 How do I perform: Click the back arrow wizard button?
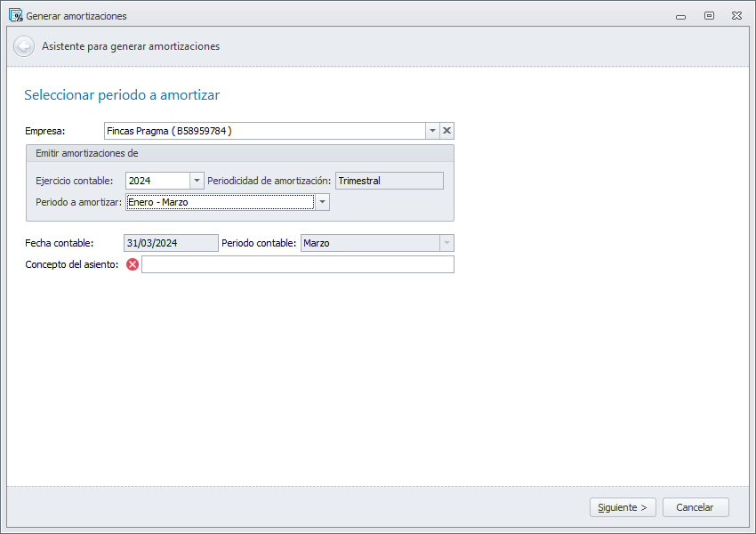24,46
